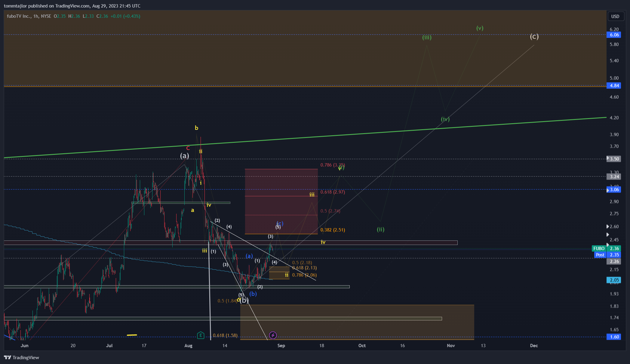The width and height of the screenshot is (630, 364).
Task: Select the 3.50 gray price level label
Action: [614, 159]
